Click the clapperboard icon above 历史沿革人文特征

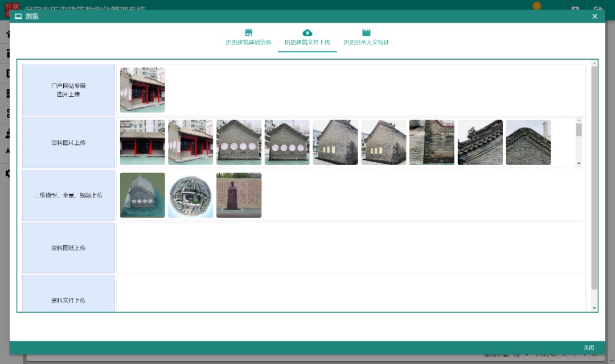click(366, 32)
